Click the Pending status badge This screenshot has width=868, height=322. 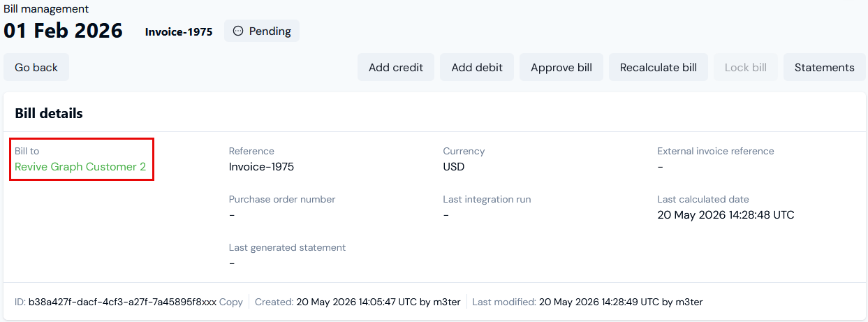262,31
